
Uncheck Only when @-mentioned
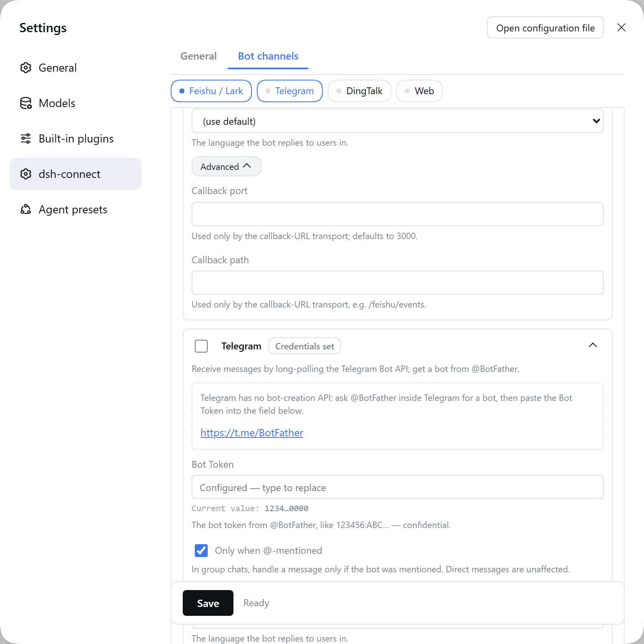(x=201, y=551)
